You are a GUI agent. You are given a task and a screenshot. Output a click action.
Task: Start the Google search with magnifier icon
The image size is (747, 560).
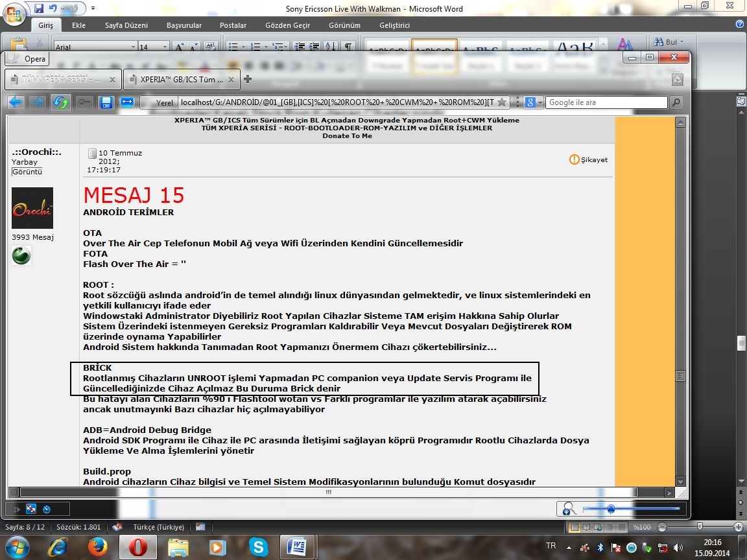click(x=676, y=102)
